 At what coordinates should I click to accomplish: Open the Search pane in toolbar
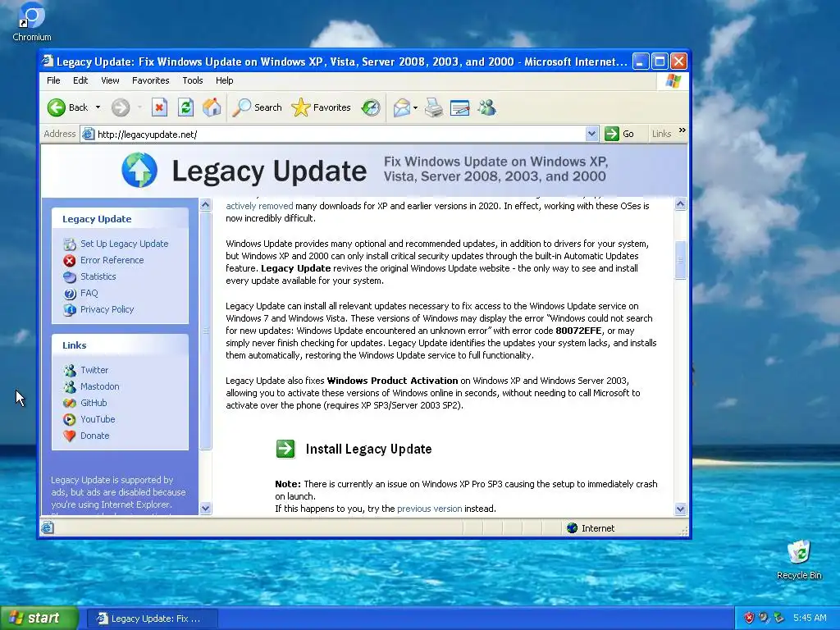click(257, 107)
